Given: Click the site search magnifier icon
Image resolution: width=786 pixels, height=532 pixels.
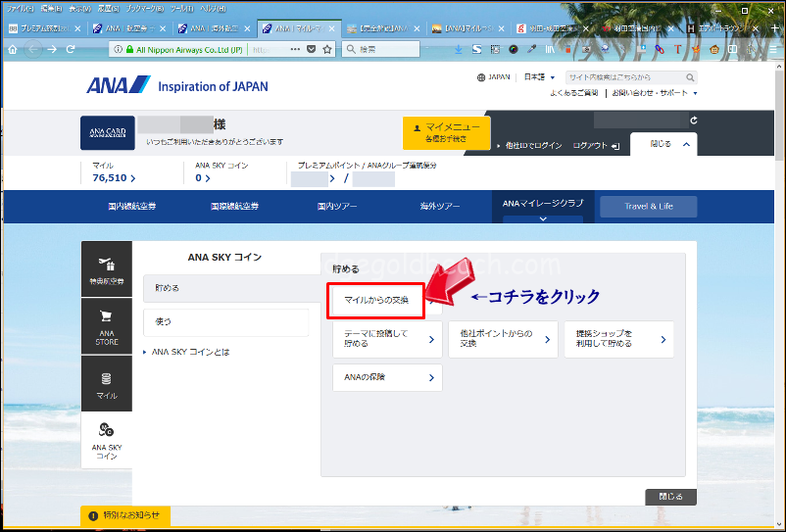Looking at the screenshot, I should click(x=690, y=77).
